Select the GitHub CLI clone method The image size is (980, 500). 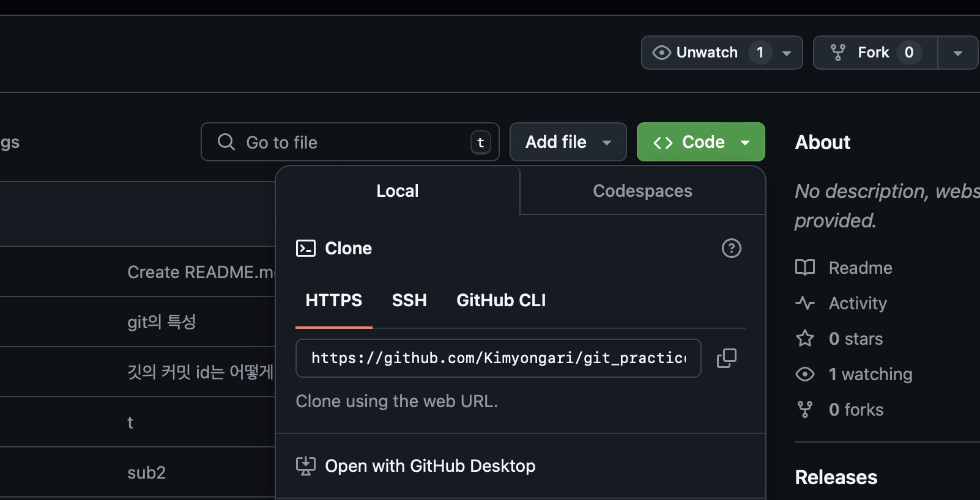coord(501,300)
